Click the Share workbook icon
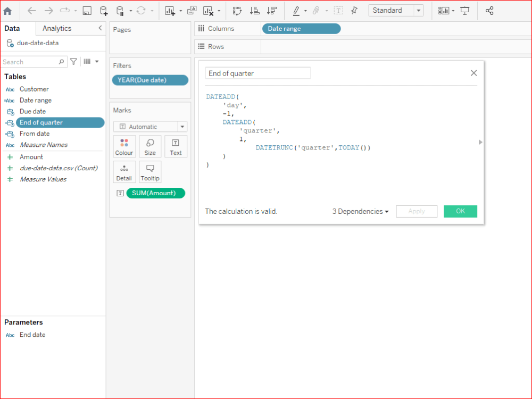 pyautogui.click(x=489, y=10)
